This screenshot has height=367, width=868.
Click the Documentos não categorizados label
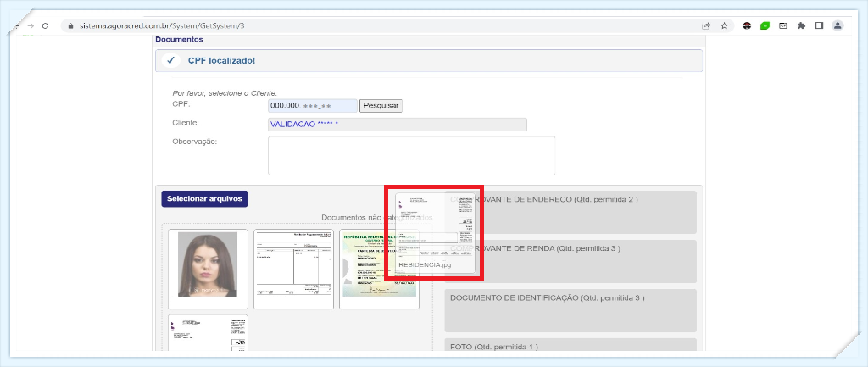[x=376, y=218]
